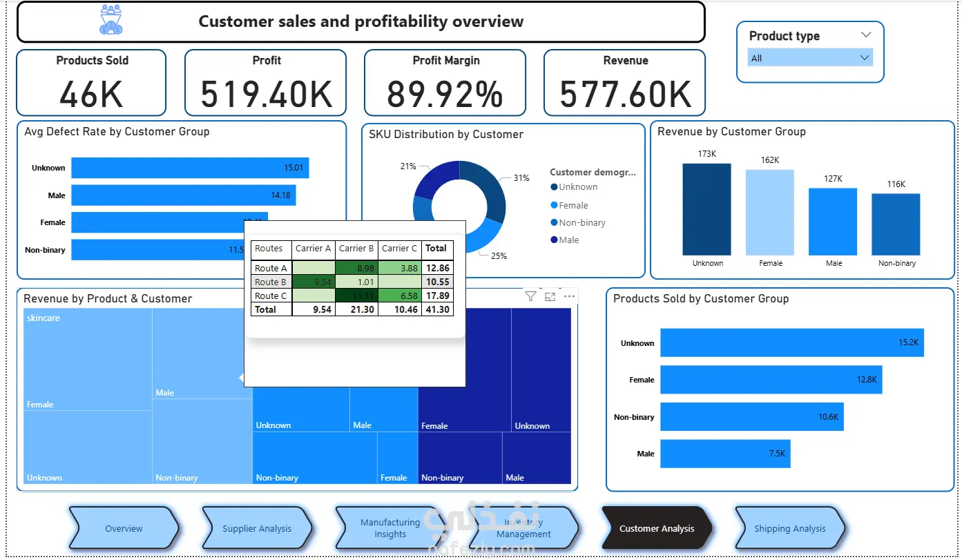
Task: Click the Carrier B column header in tooltip table
Action: pyautogui.click(x=356, y=249)
